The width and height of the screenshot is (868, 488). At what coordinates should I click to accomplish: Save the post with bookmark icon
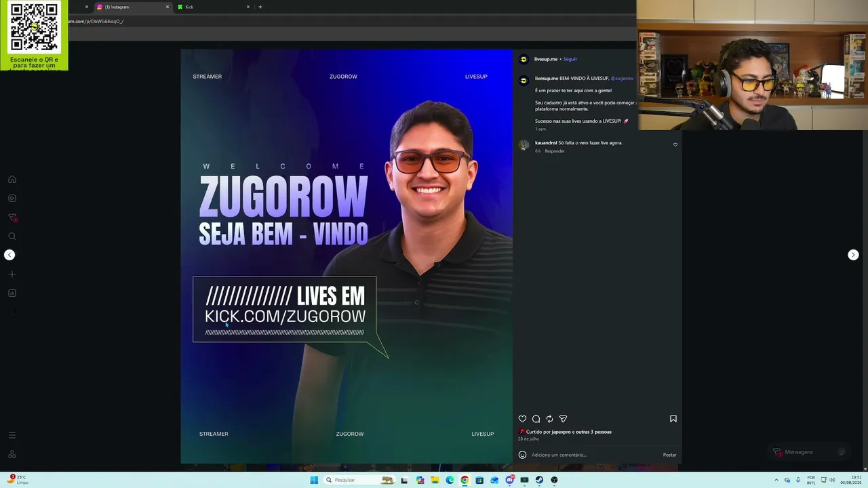(673, 419)
